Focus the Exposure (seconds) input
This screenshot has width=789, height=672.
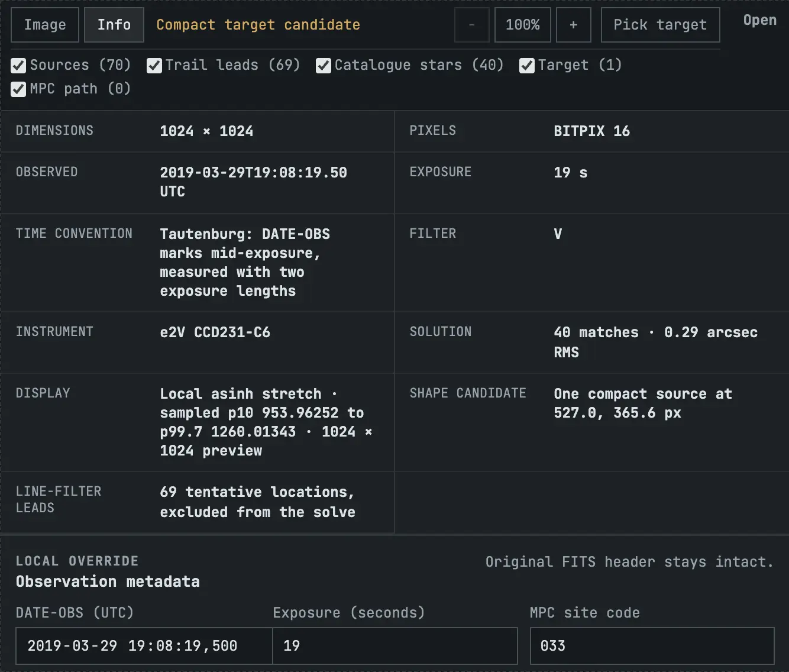click(395, 646)
